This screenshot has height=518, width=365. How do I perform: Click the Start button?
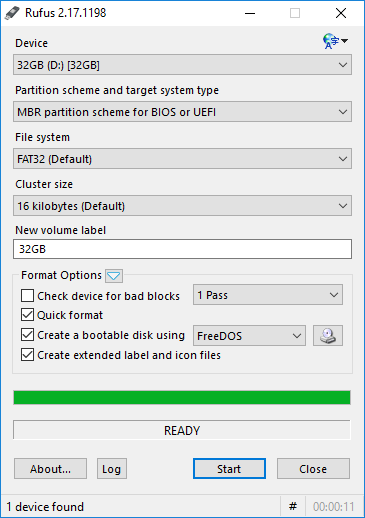click(x=229, y=469)
